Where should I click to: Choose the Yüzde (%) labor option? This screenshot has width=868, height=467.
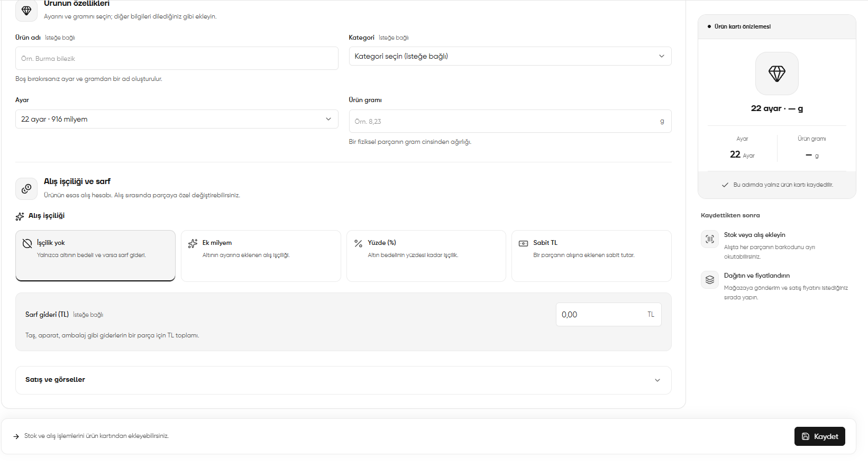pos(426,256)
